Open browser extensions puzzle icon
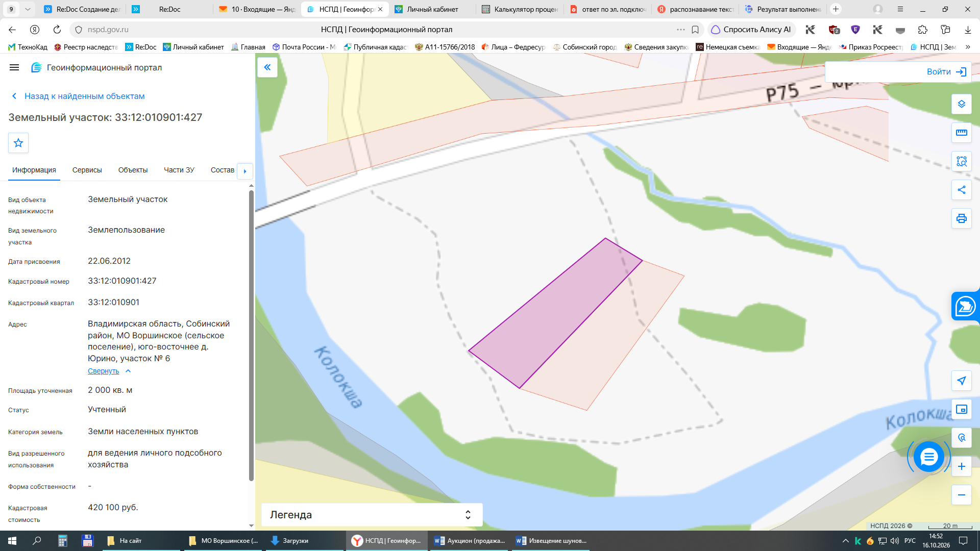 [x=922, y=30]
